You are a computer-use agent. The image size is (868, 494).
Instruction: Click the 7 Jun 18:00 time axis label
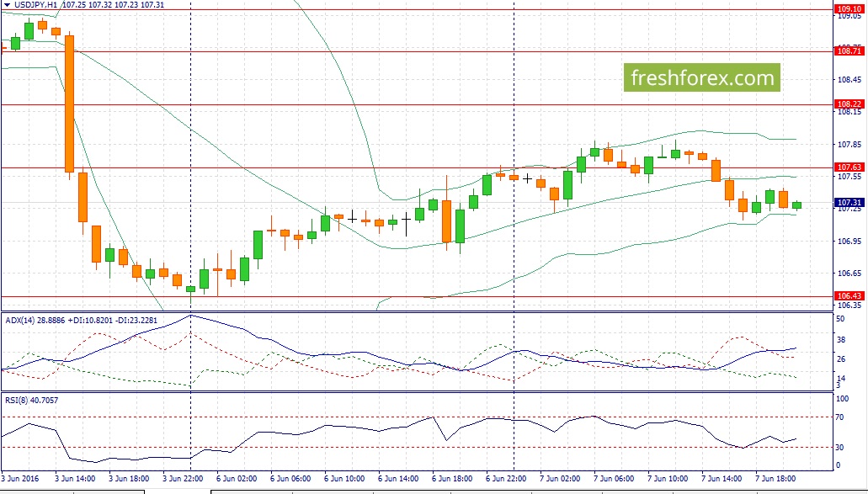pos(776,479)
